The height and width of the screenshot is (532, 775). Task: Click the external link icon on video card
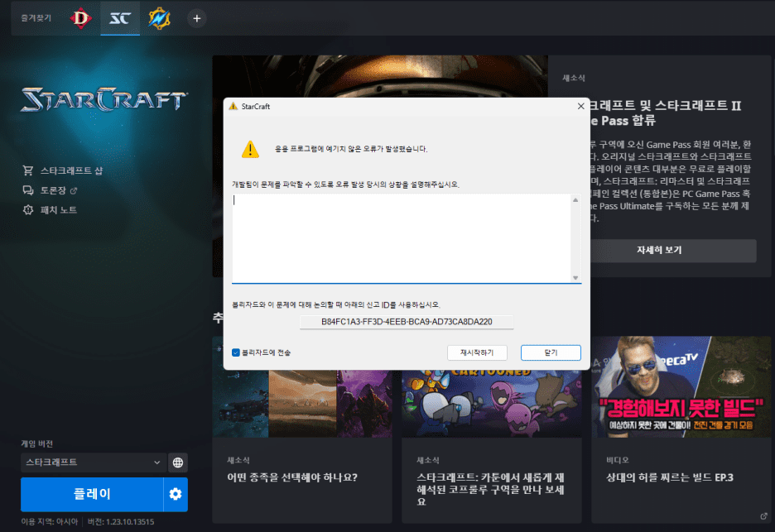[763, 515]
